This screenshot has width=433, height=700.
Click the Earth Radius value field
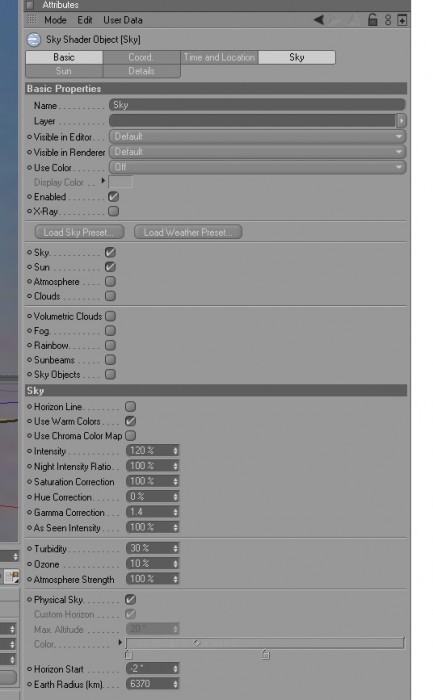149,684
